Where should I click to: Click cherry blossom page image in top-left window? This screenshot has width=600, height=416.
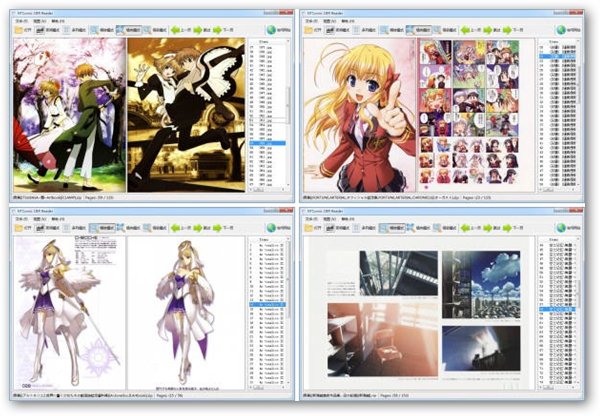coord(70,115)
